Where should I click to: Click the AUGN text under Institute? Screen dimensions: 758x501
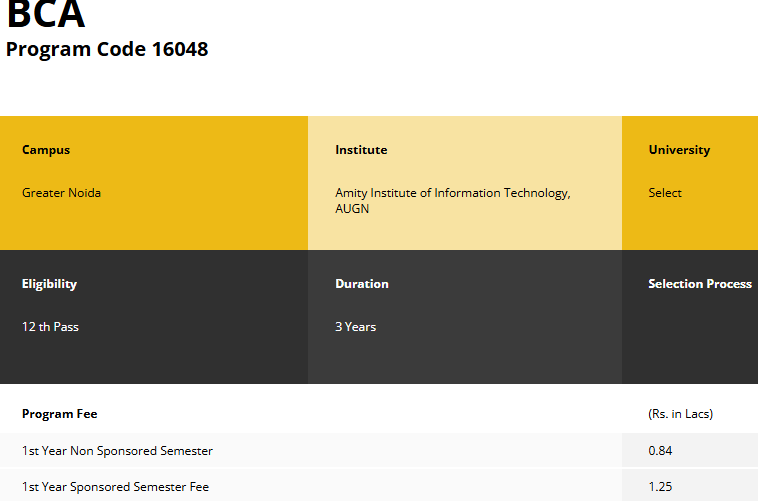(x=352, y=209)
